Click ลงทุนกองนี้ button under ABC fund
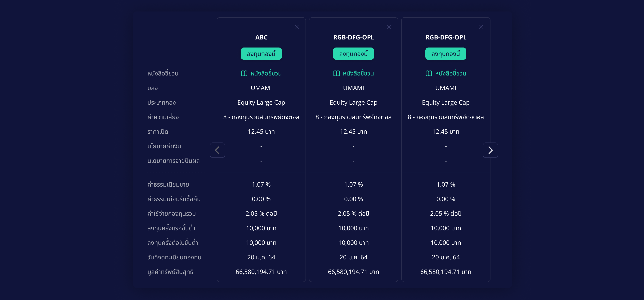644x300 pixels. [261, 53]
